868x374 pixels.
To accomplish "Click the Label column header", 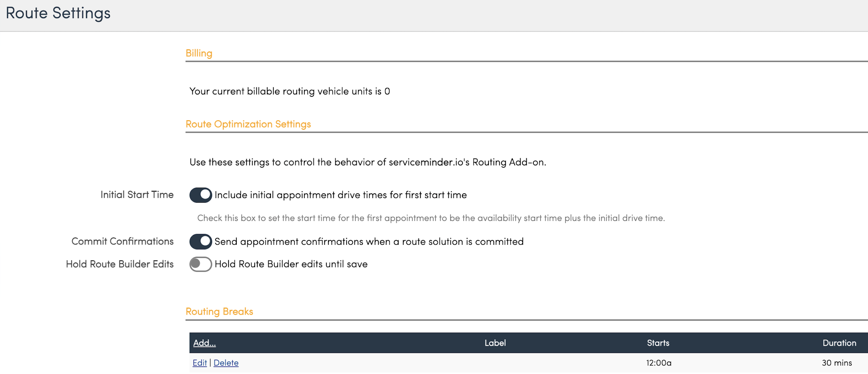I will [x=495, y=343].
